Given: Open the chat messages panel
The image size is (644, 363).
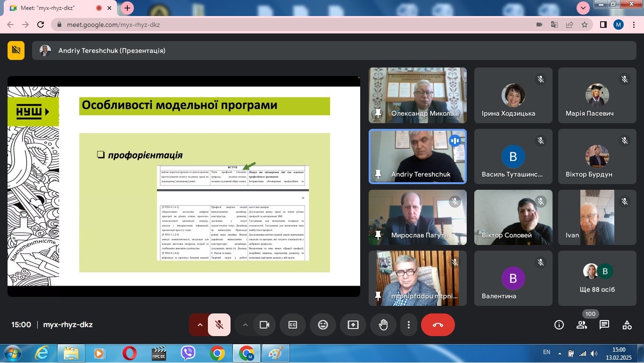Looking at the screenshot, I should tap(604, 325).
